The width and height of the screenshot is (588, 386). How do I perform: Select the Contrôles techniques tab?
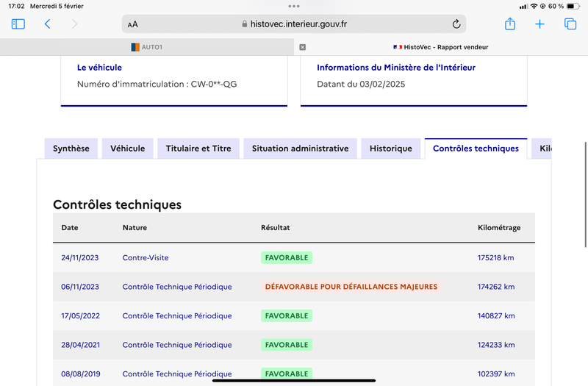coord(476,149)
